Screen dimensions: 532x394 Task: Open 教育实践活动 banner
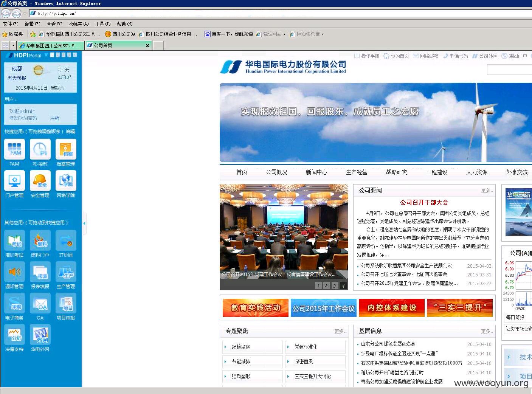coord(256,308)
